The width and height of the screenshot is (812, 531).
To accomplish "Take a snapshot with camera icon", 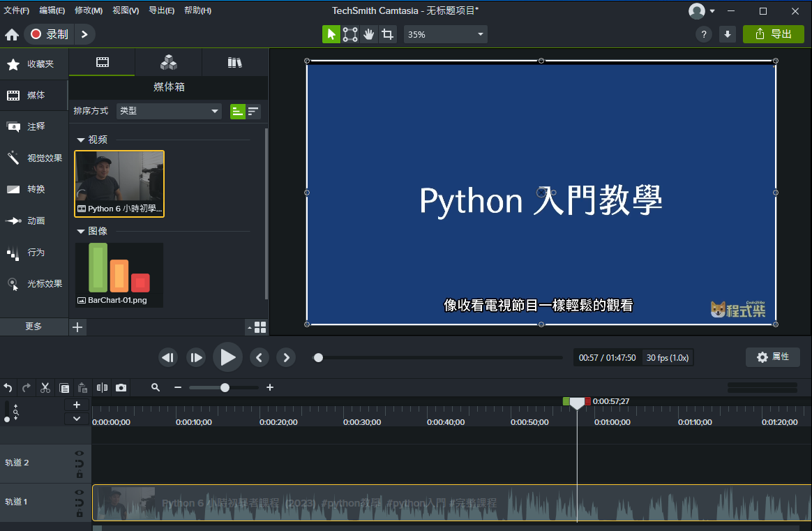I will pyautogui.click(x=121, y=388).
